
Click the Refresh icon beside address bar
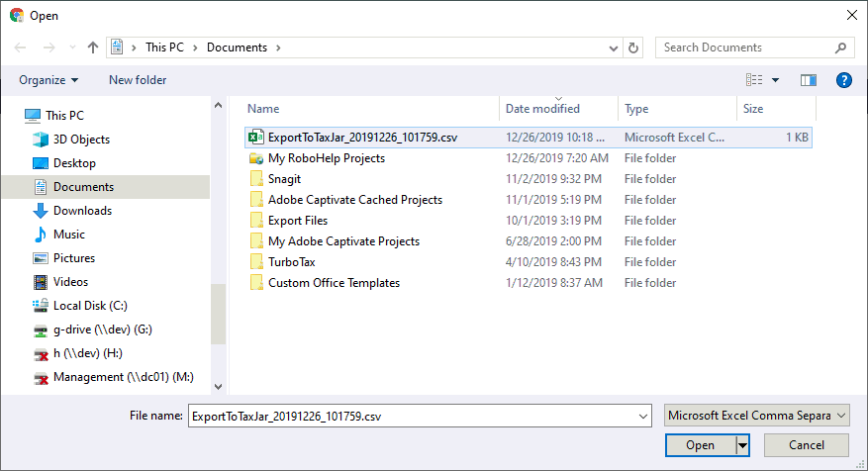click(x=633, y=47)
